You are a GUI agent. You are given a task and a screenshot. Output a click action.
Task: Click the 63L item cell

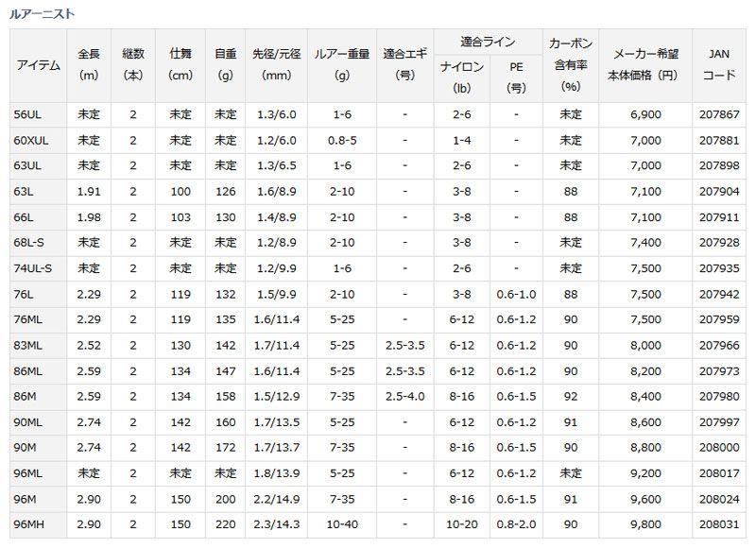point(38,192)
